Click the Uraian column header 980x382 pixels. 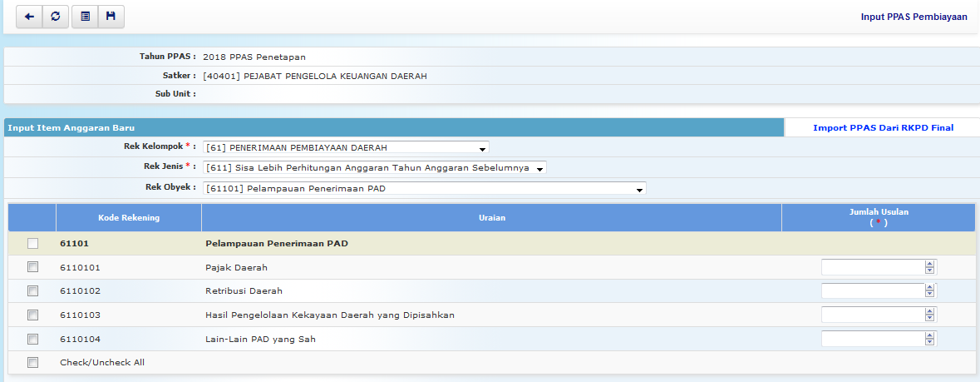[491, 218]
